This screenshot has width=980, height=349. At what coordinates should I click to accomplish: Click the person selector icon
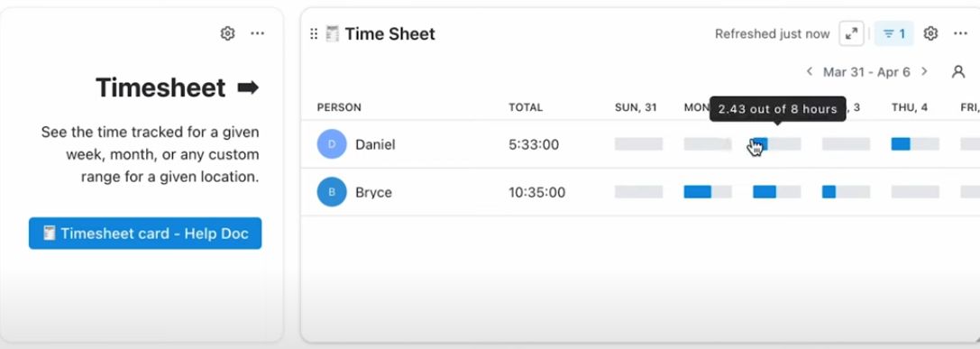[x=958, y=72]
